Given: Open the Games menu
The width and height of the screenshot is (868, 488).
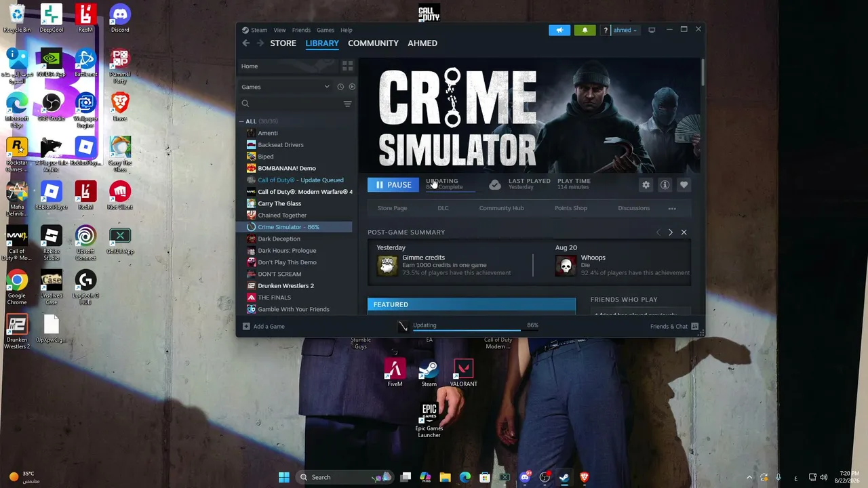Looking at the screenshot, I should [x=325, y=30].
